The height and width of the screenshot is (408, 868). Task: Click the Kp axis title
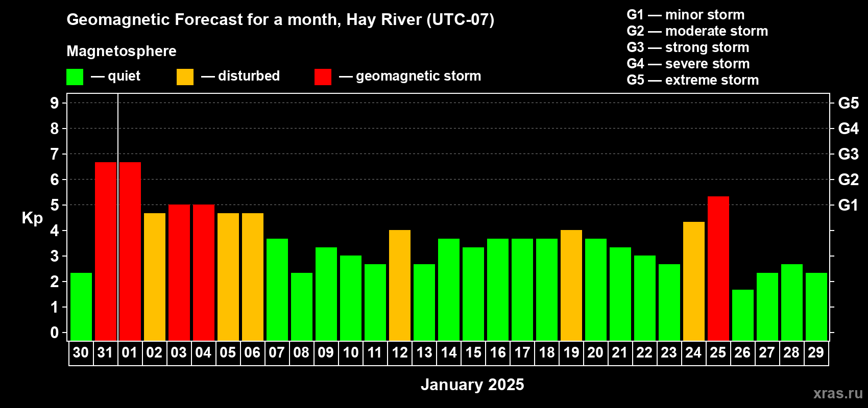(x=32, y=218)
